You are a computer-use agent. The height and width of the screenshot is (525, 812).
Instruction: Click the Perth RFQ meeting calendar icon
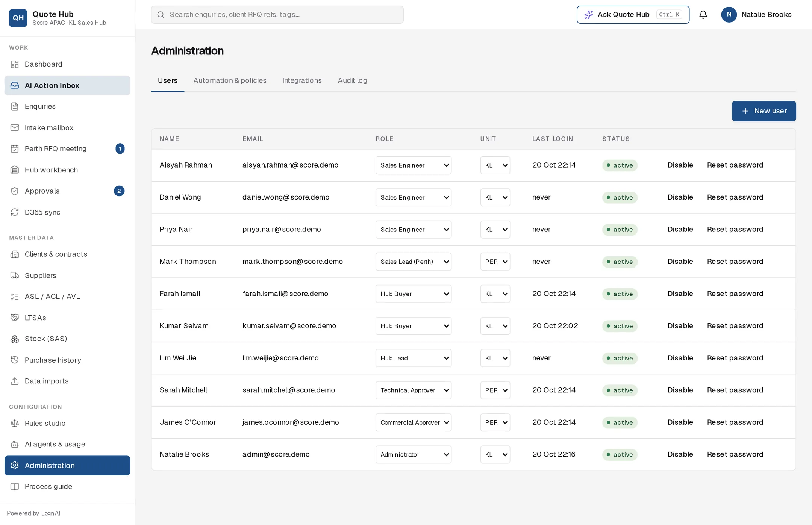(15, 149)
